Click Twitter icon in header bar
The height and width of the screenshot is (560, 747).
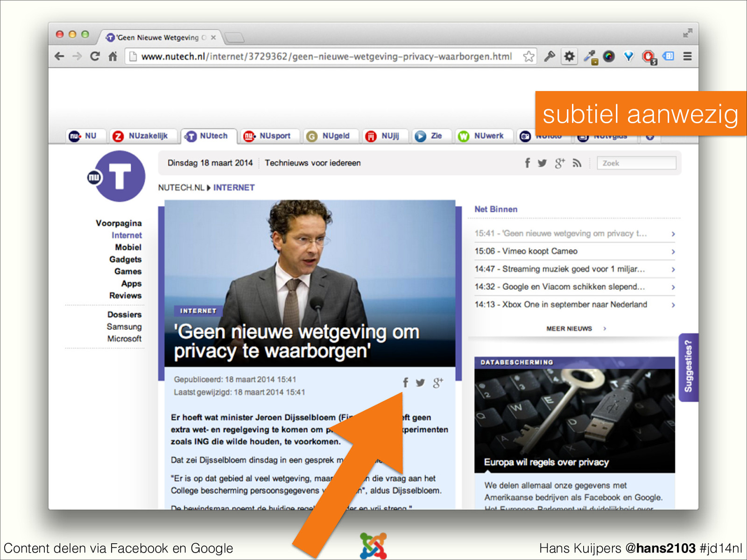(542, 163)
